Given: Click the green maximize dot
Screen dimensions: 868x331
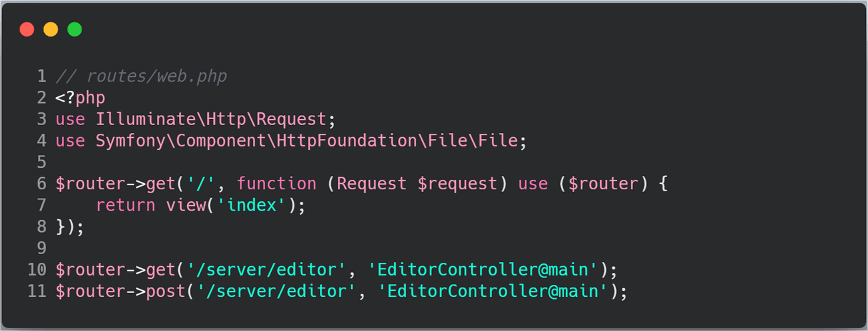Looking at the screenshot, I should point(75,29).
